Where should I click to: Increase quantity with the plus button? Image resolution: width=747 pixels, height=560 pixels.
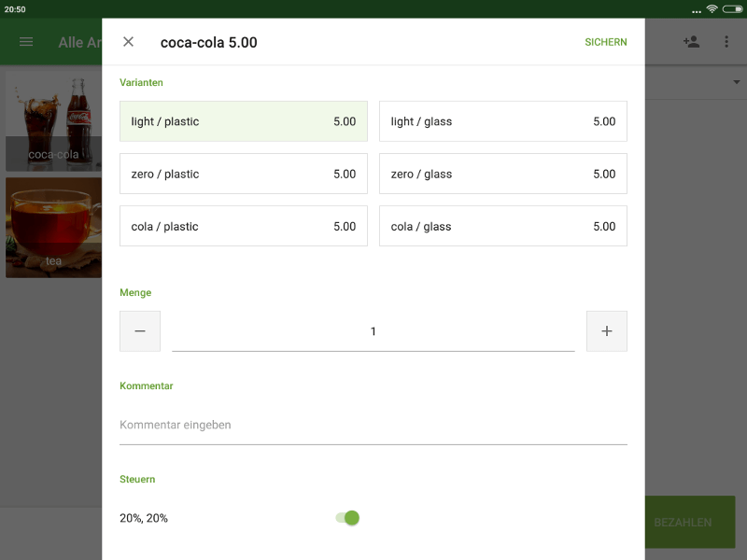point(607,331)
